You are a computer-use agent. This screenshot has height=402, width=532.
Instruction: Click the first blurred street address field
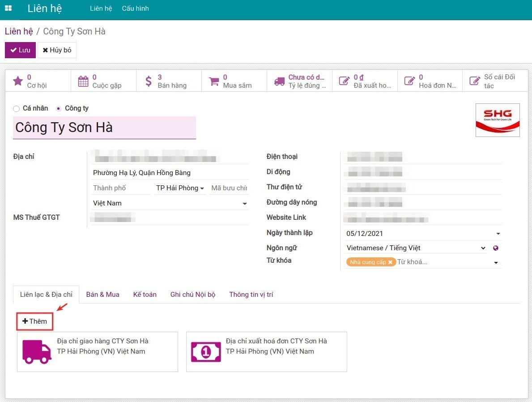170,158
